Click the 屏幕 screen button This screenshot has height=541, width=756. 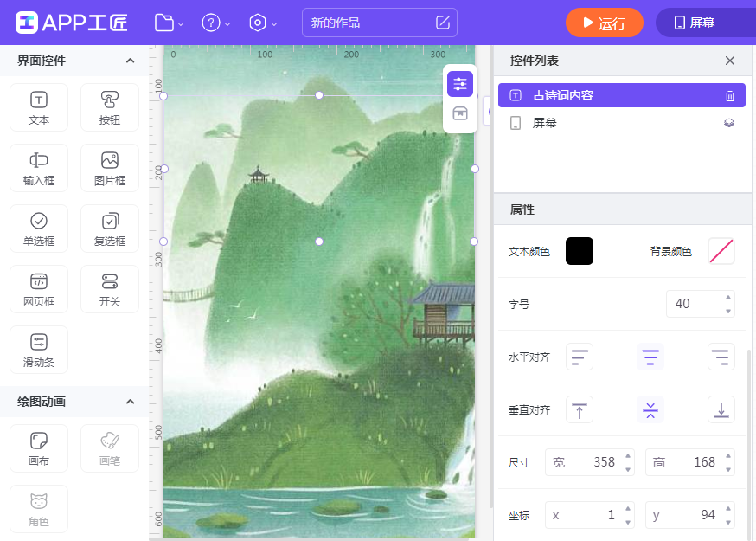click(x=705, y=23)
